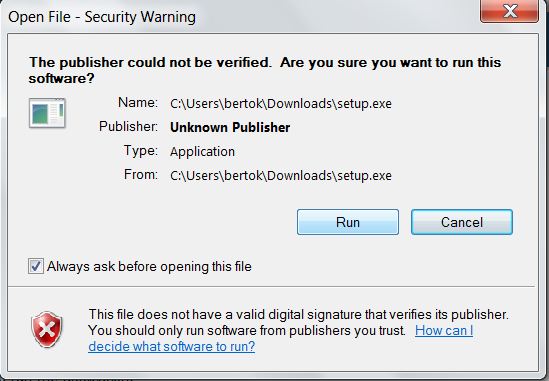Select the file path next to From
The image size is (549, 381).
(x=281, y=175)
